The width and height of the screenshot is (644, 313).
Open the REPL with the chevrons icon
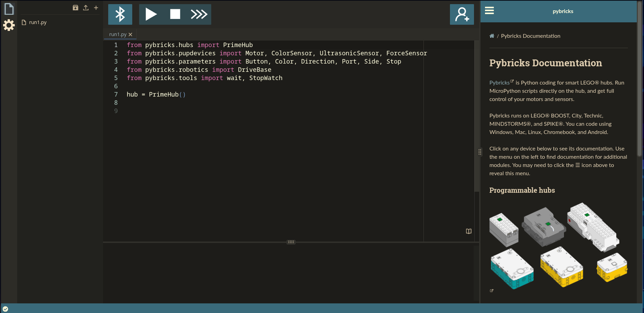tap(199, 14)
